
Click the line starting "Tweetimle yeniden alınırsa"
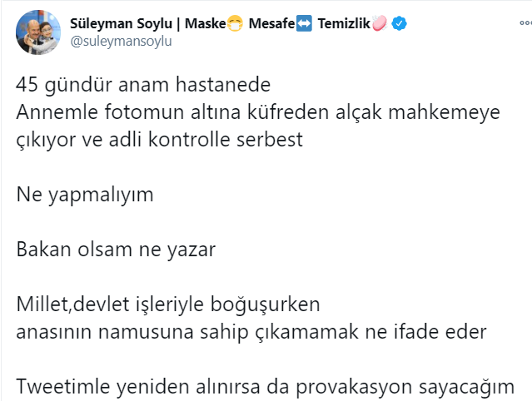pyautogui.click(x=265, y=386)
